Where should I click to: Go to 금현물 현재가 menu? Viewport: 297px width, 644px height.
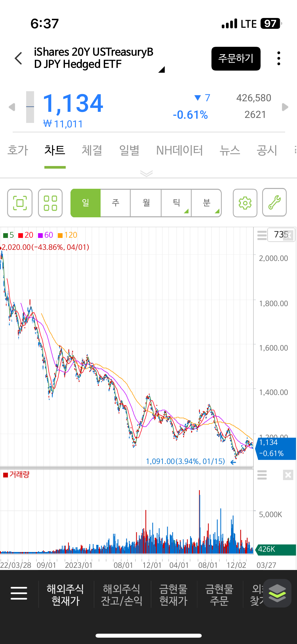point(173,595)
